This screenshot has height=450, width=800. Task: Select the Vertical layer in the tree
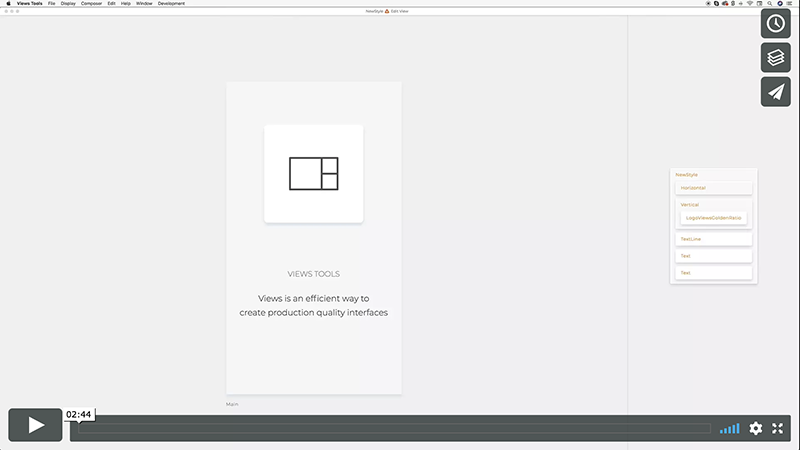point(689,205)
